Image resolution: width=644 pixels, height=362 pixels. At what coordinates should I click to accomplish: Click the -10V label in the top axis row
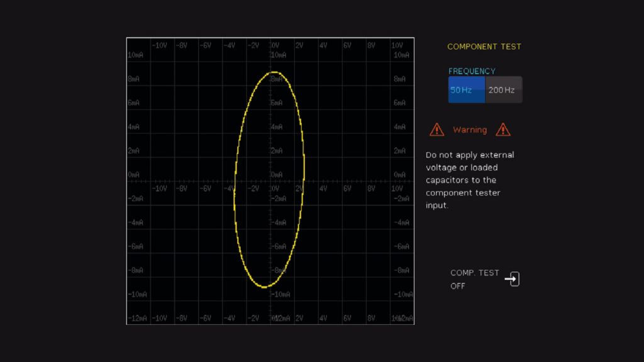159,45
